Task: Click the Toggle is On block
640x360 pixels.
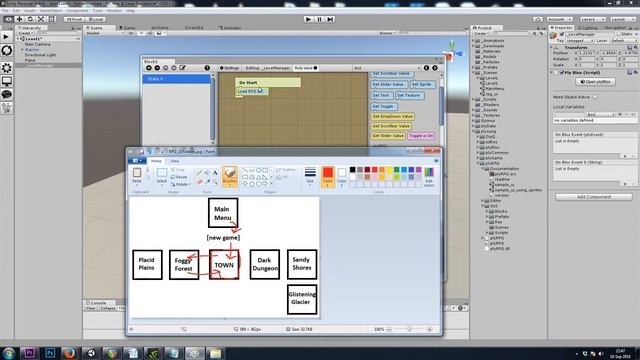Action: click(x=420, y=136)
